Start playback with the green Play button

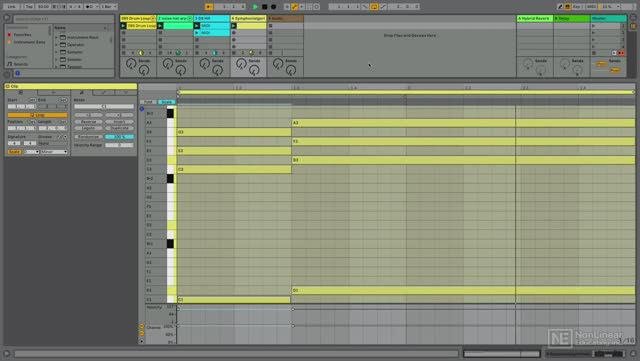click(x=256, y=7)
